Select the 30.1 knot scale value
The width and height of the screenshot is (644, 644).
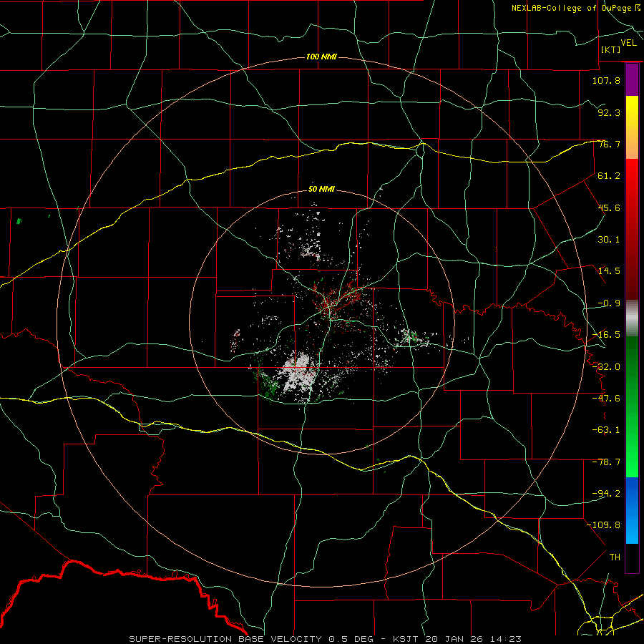[x=609, y=240]
